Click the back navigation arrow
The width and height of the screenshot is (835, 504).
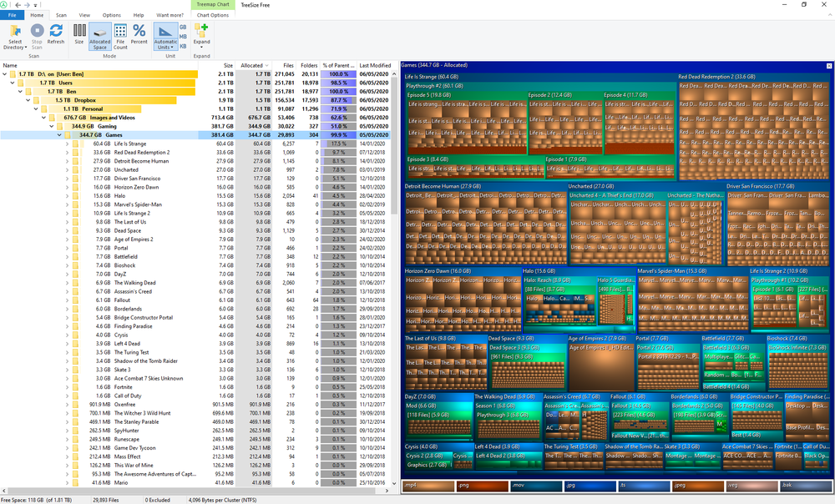[18, 5]
